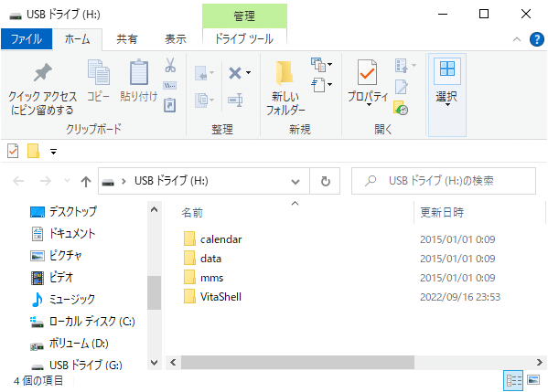This screenshot has width=548, height=392.
Task: Go to the next folder
Action: tap(46, 181)
